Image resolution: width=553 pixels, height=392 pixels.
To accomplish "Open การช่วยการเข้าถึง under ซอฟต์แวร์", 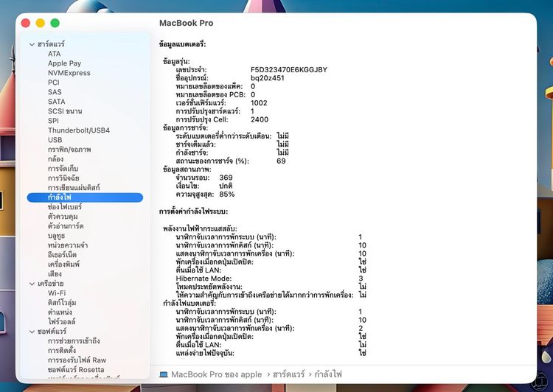I will tap(74, 341).
